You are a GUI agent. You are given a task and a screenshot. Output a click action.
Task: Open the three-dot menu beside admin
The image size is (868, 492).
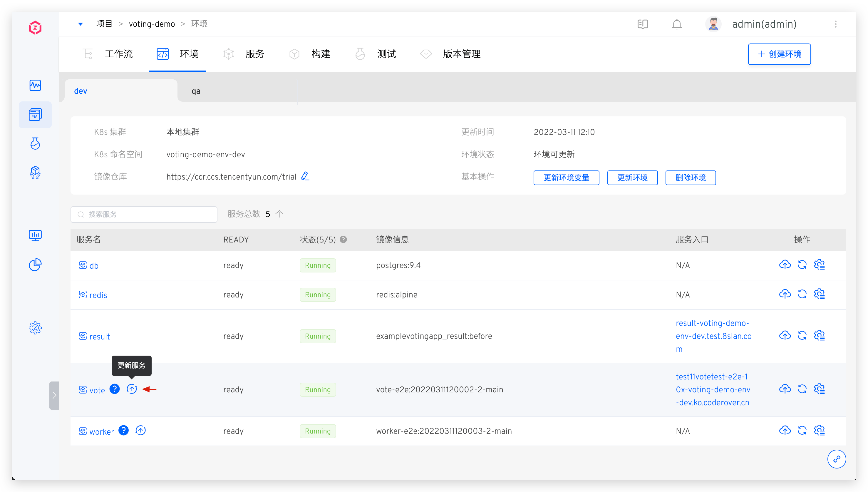point(836,24)
